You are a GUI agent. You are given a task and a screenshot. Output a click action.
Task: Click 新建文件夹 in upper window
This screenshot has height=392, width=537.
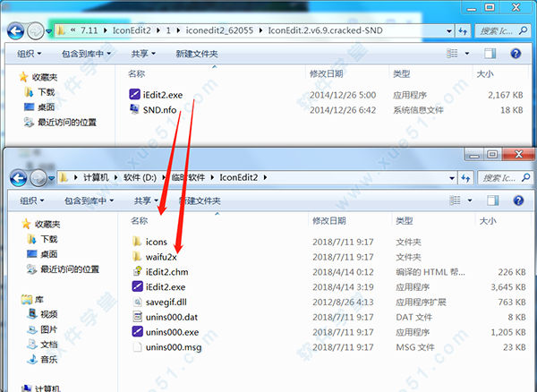coord(197,54)
